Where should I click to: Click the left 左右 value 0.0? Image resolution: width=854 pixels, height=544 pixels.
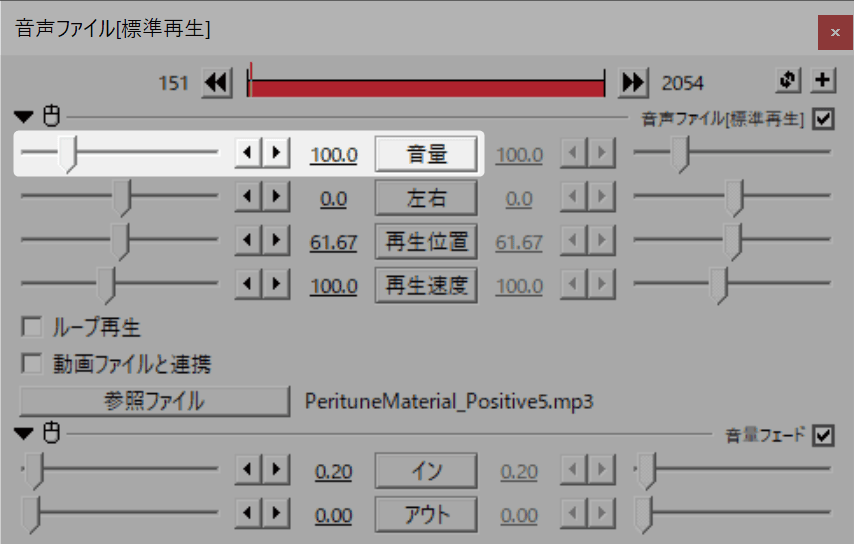[x=334, y=199]
